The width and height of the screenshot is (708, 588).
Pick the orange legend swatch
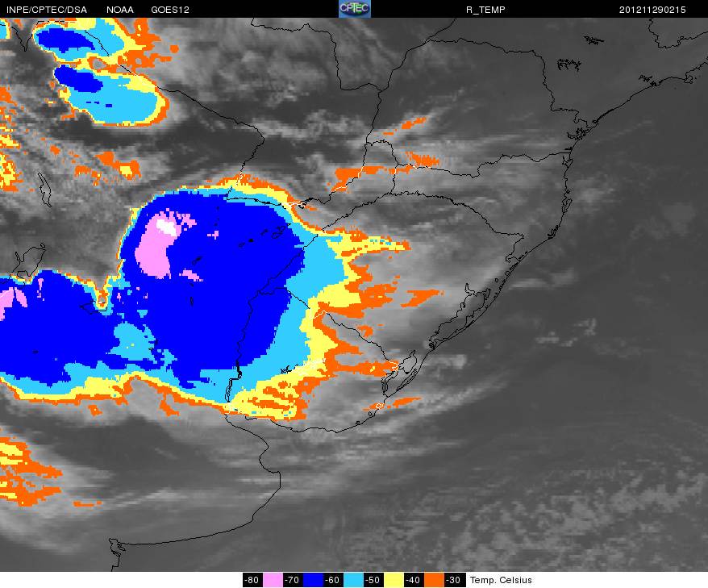(434, 580)
